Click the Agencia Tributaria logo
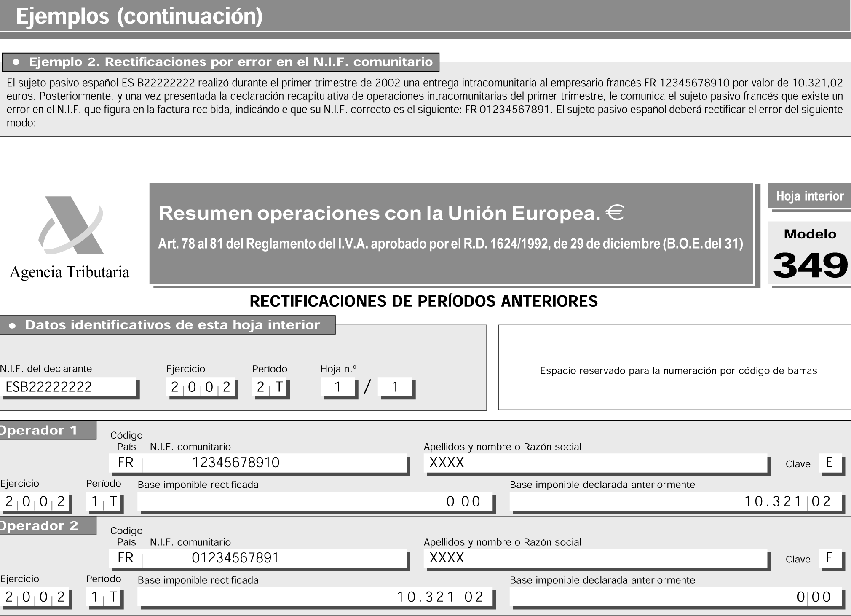Viewport: 851px width, 616px height. click(x=70, y=237)
